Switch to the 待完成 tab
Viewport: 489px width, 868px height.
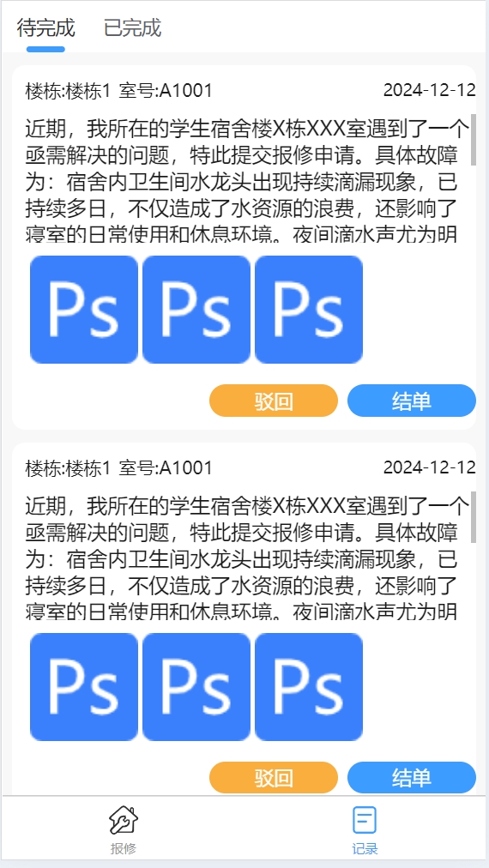coord(46,27)
